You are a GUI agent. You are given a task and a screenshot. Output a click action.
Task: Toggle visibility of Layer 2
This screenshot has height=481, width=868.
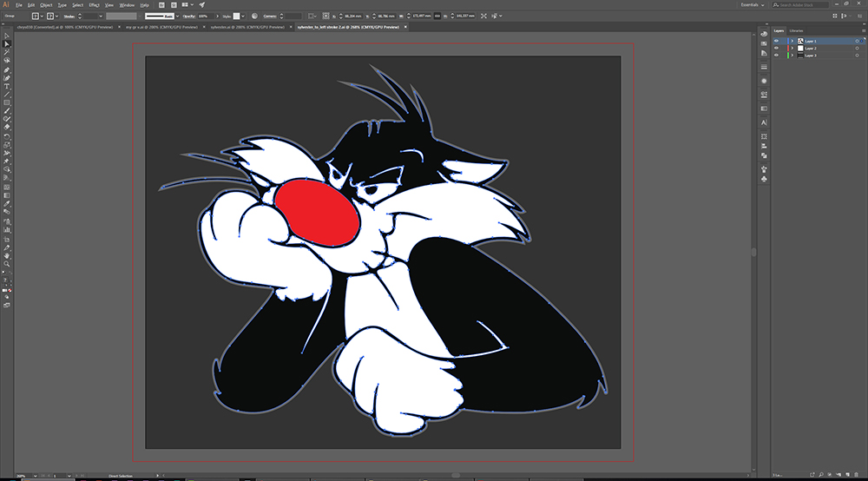pos(776,48)
